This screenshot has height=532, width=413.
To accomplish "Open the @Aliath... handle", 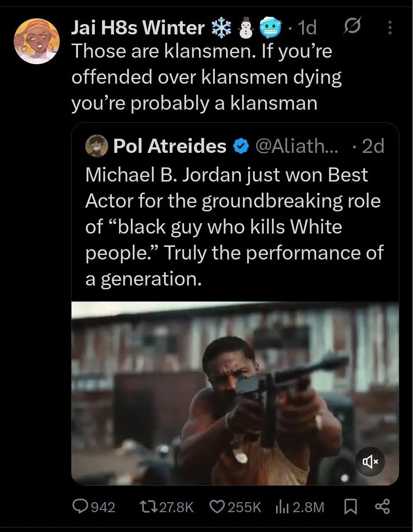I will [x=296, y=146].
